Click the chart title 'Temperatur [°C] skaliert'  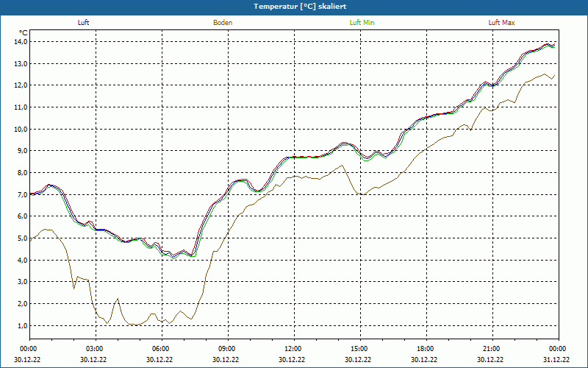click(300, 7)
